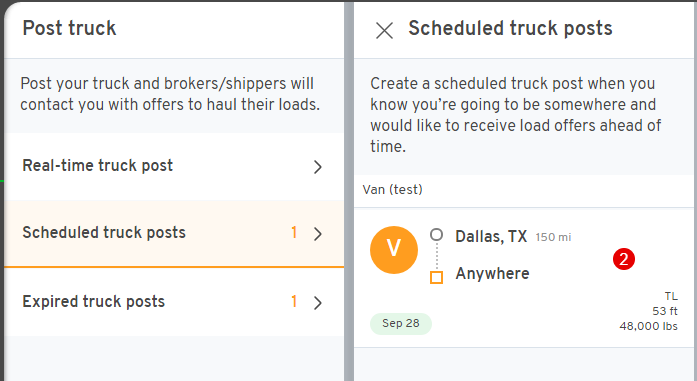This screenshot has width=697, height=381.
Task: Expand the Expired truck posts chevron
Action: pyautogui.click(x=317, y=303)
